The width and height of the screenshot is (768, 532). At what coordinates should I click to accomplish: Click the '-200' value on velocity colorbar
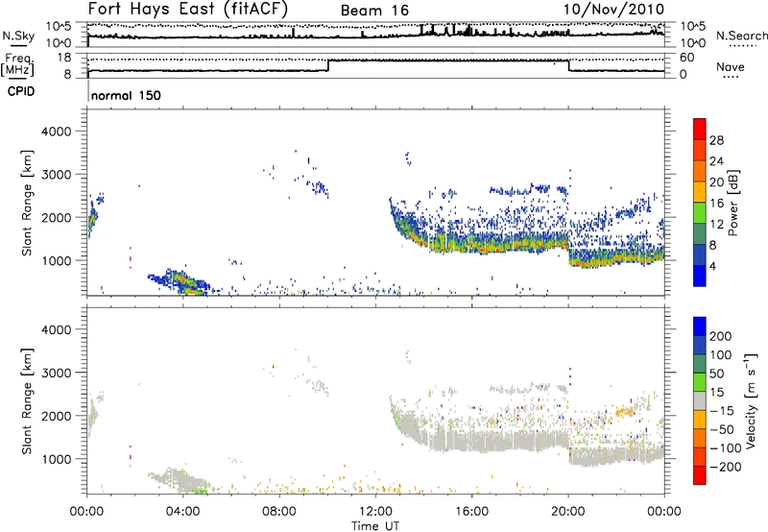coord(726,467)
